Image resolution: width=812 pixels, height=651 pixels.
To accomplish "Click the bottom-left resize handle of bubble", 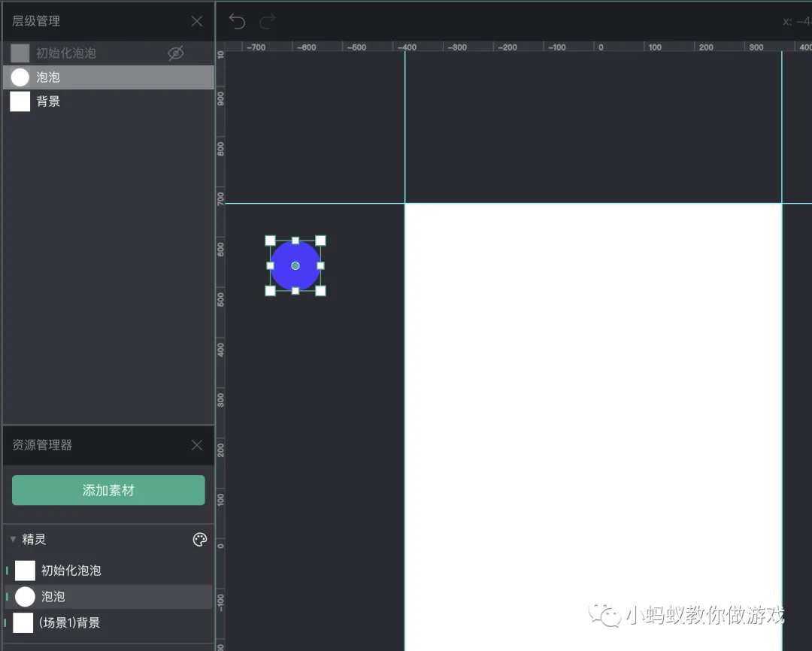I will point(271,290).
